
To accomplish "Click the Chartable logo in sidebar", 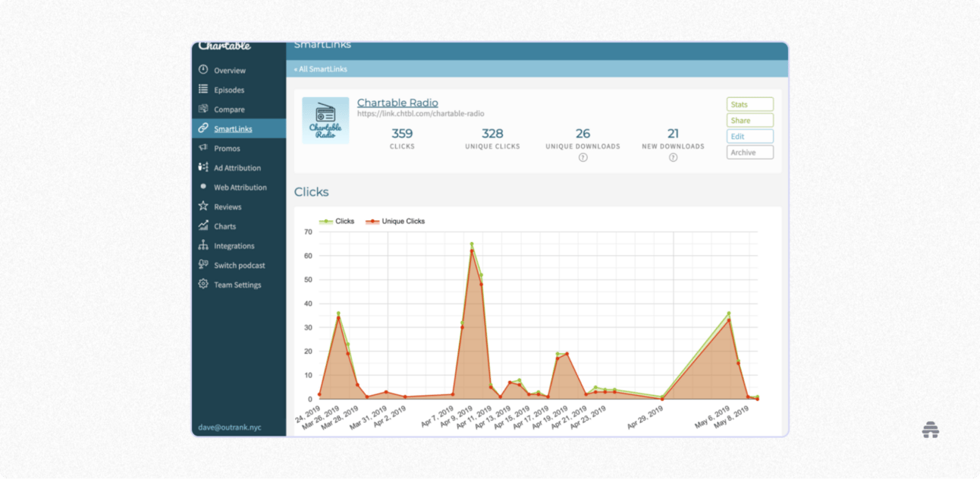I will pyautogui.click(x=225, y=46).
